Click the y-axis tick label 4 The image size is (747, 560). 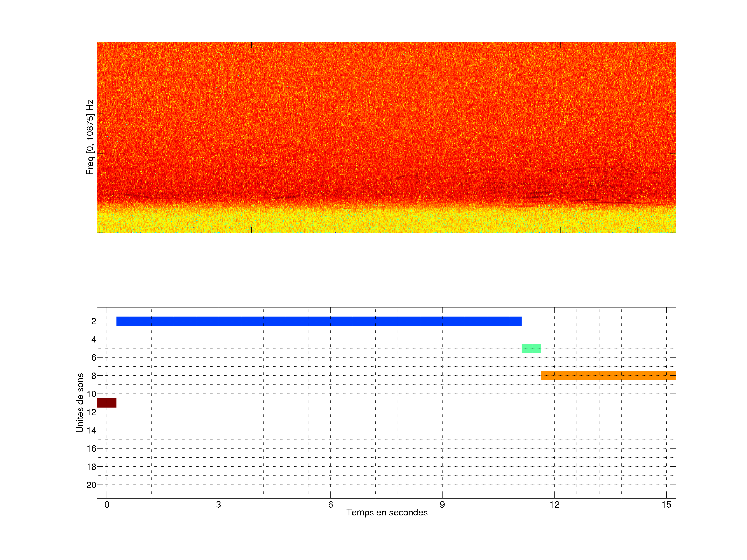94,339
